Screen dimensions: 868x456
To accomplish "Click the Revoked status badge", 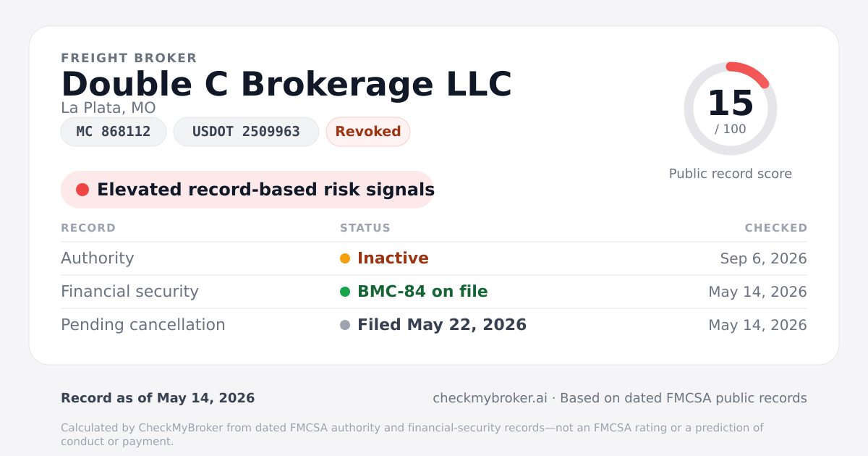I will (x=368, y=132).
